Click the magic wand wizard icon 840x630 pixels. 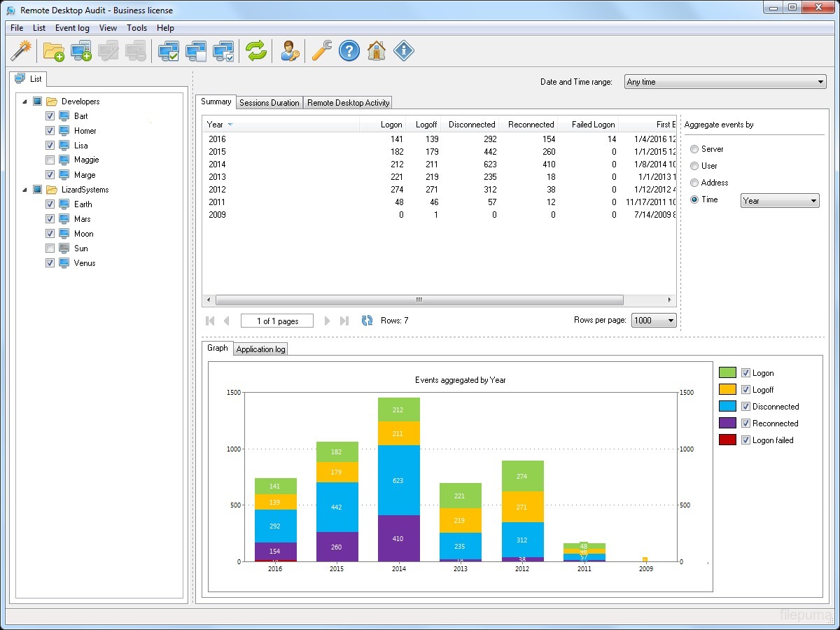click(22, 50)
